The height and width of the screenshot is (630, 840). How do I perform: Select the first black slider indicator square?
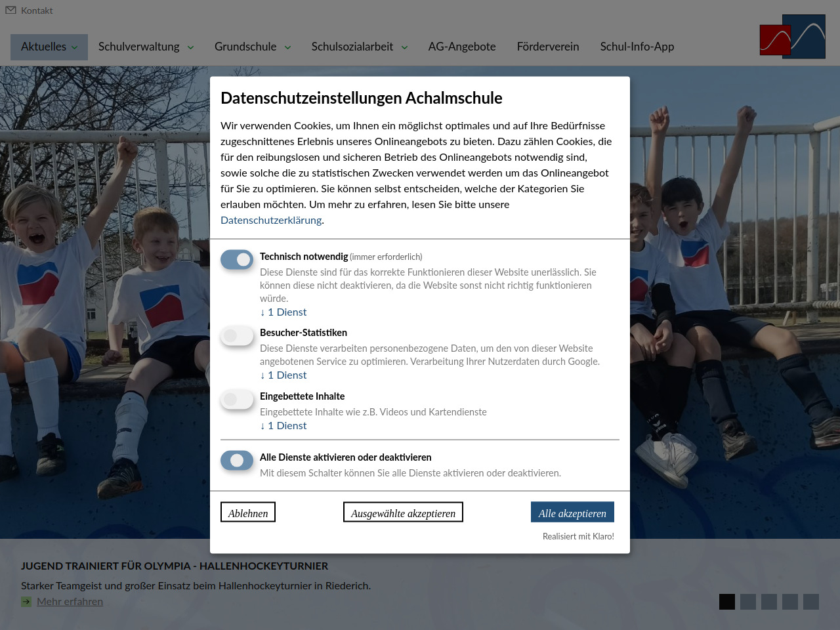tap(727, 602)
